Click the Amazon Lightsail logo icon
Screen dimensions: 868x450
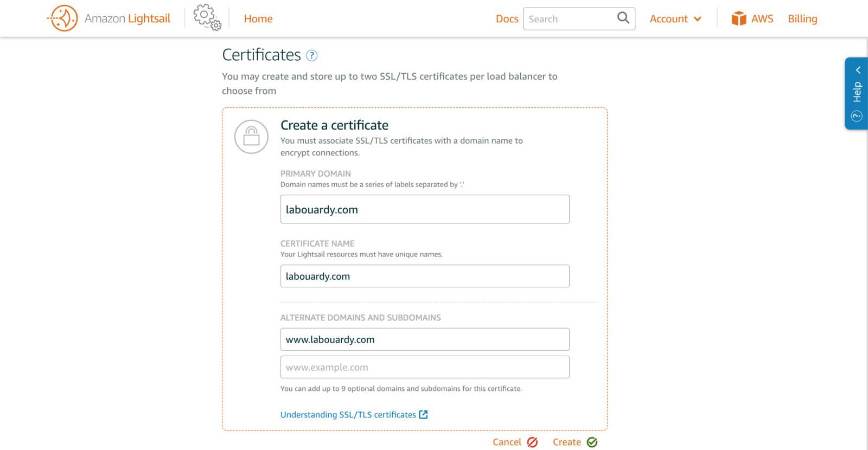(x=63, y=18)
